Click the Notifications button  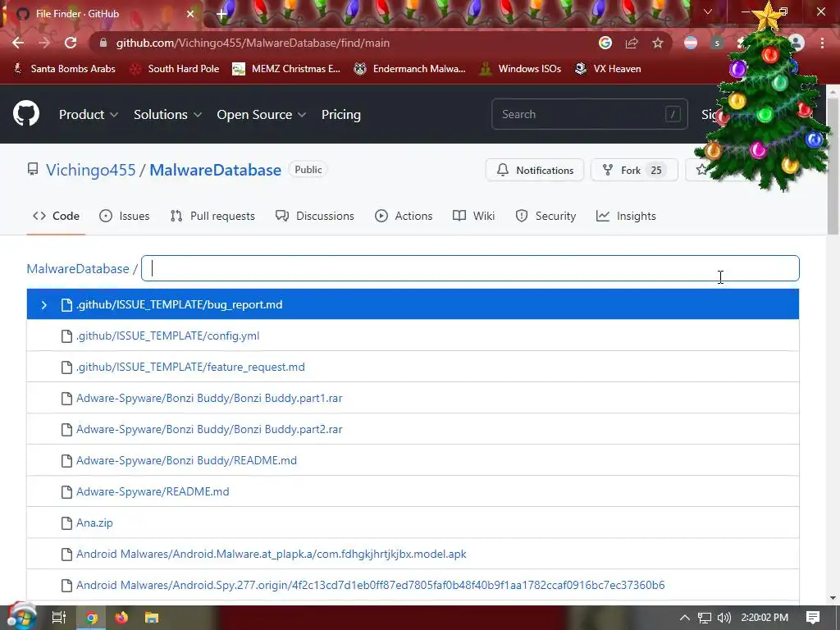click(535, 171)
